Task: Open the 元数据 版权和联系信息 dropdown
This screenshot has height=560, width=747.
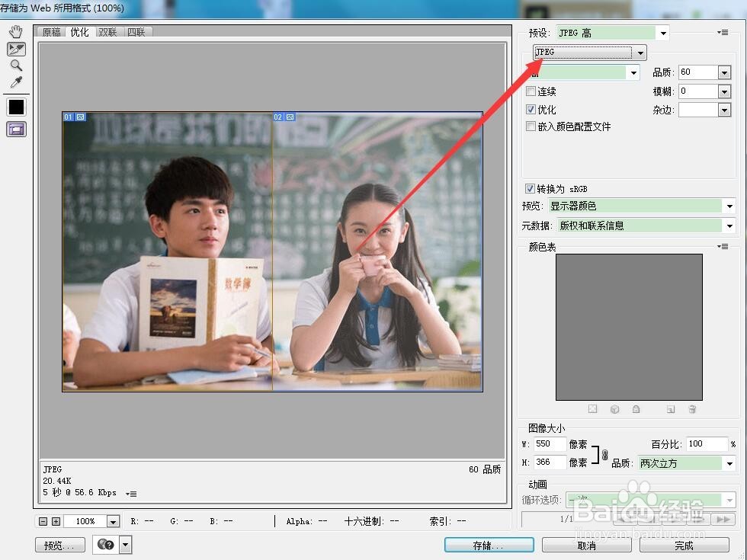Action: tap(646, 226)
